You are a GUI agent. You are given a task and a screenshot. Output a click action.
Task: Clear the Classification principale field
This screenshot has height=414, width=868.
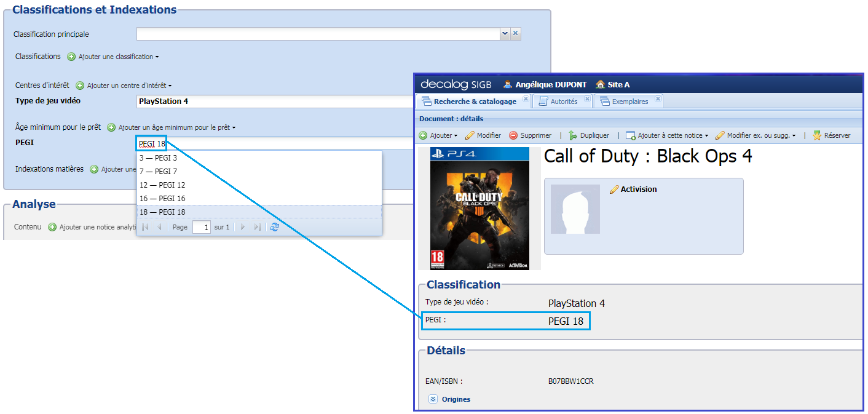[x=516, y=34]
